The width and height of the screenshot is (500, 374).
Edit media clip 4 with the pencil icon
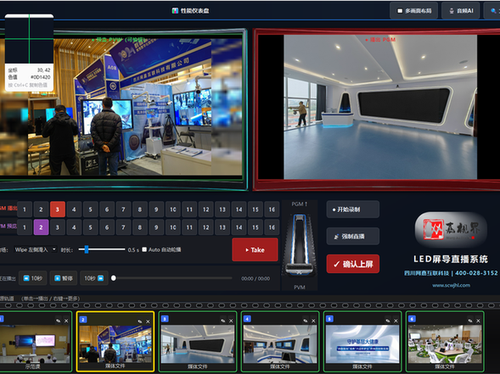pyautogui.click(x=305, y=321)
